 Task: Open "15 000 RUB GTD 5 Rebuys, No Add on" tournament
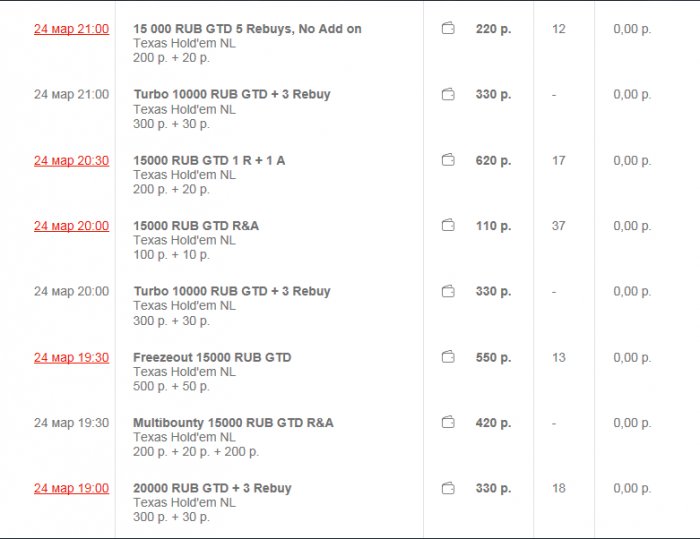247,29
